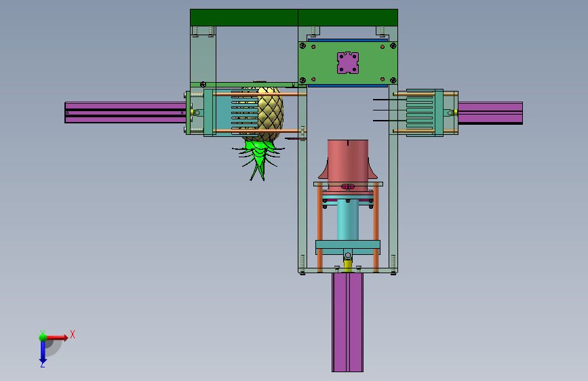Select the left purple horizontal rail
Viewport: 588px width, 381px height.
(x=125, y=113)
